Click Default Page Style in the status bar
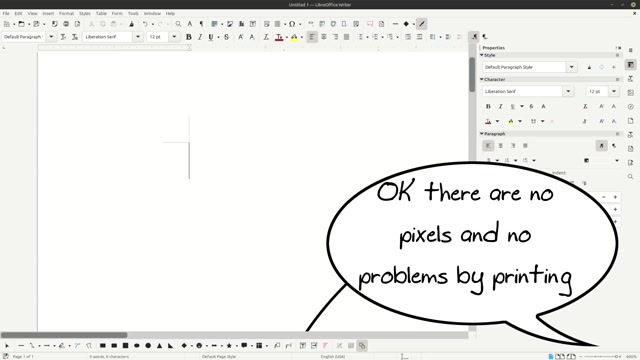The height and width of the screenshot is (360, 640). (x=219, y=357)
